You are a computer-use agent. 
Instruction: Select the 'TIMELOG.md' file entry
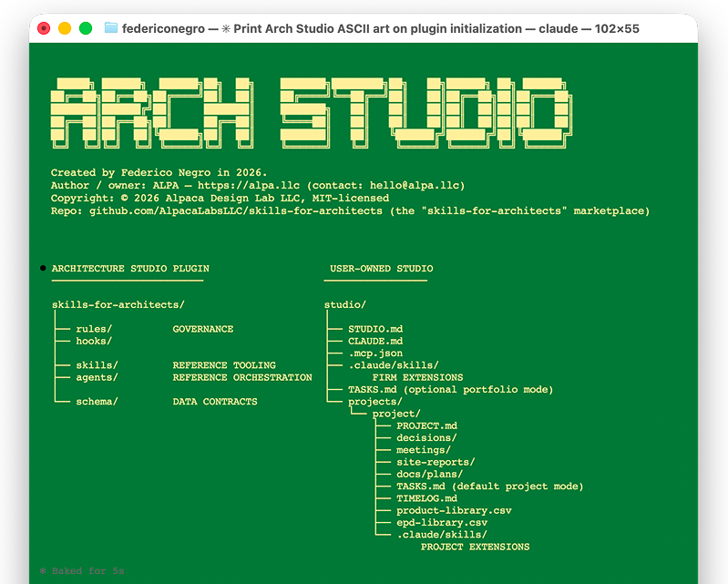(426, 498)
